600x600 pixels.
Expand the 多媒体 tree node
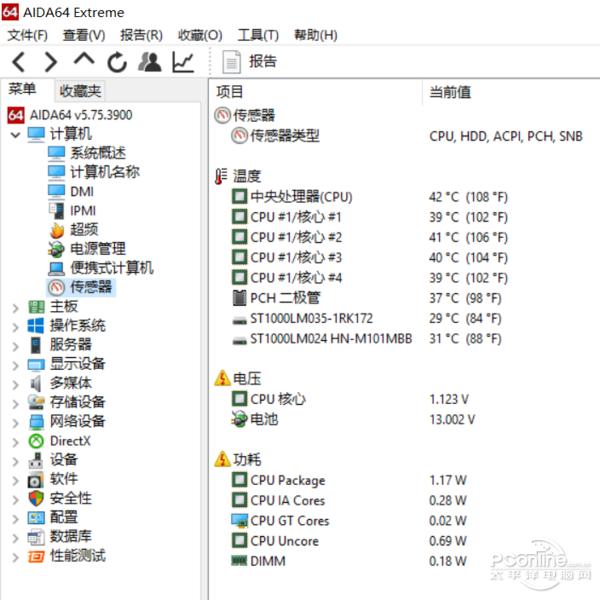pyautogui.click(x=15, y=384)
